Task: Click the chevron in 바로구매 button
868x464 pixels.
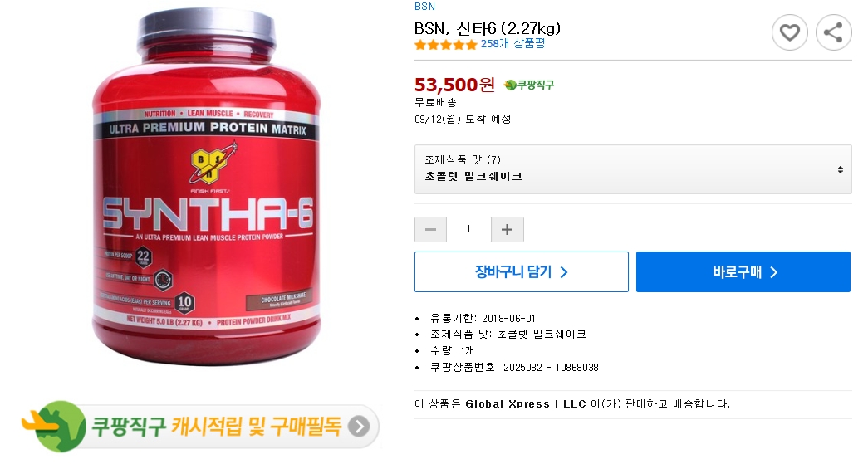Action: tap(774, 272)
